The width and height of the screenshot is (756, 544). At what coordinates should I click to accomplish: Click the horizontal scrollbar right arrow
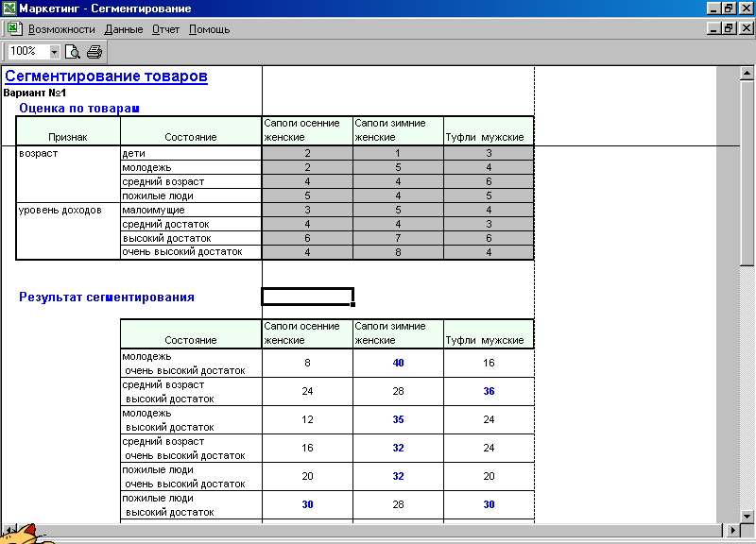coord(733,530)
